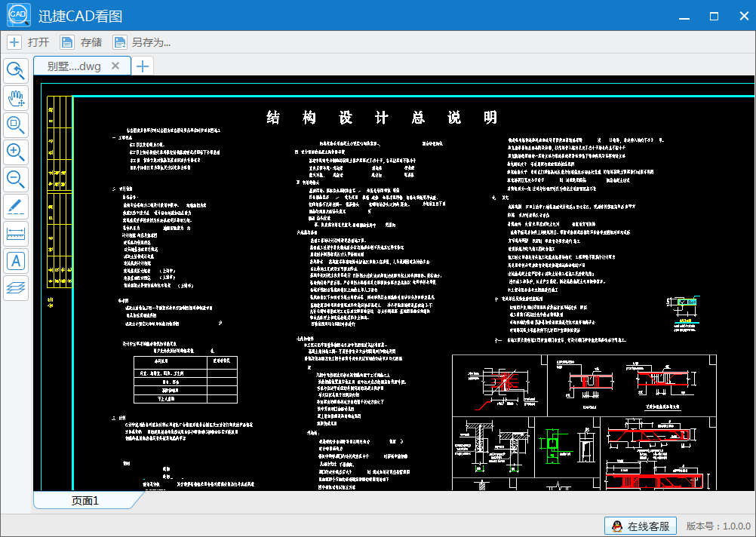Click the 打开 label in toolbar

pos(38,42)
